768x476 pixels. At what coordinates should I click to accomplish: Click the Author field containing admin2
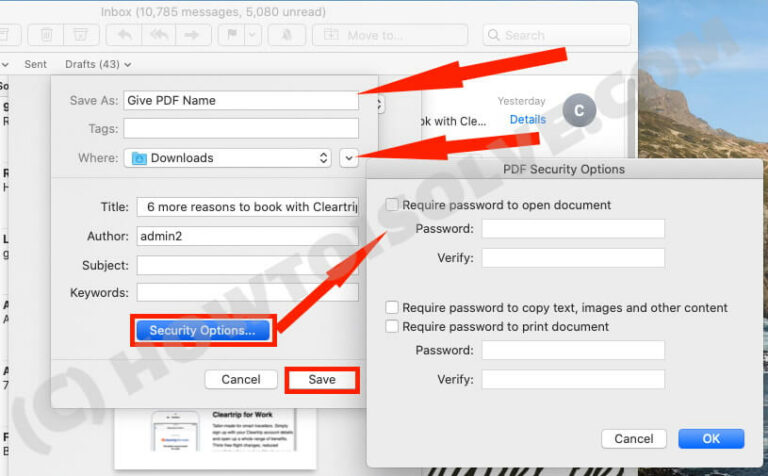[x=247, y=236]
